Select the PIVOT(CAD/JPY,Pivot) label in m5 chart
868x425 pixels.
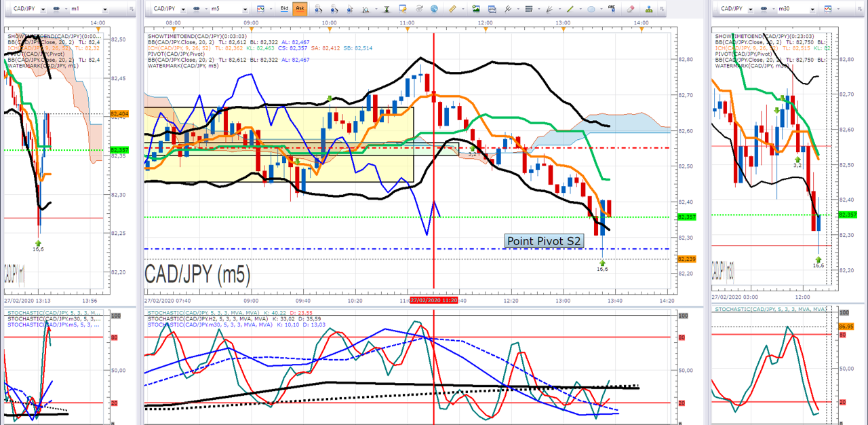point(176,54)
